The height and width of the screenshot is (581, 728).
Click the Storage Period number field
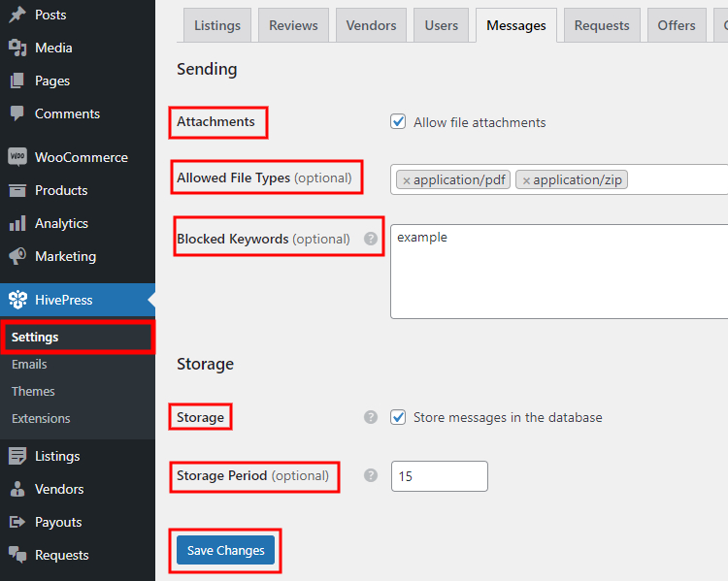[x=440, y=476]
